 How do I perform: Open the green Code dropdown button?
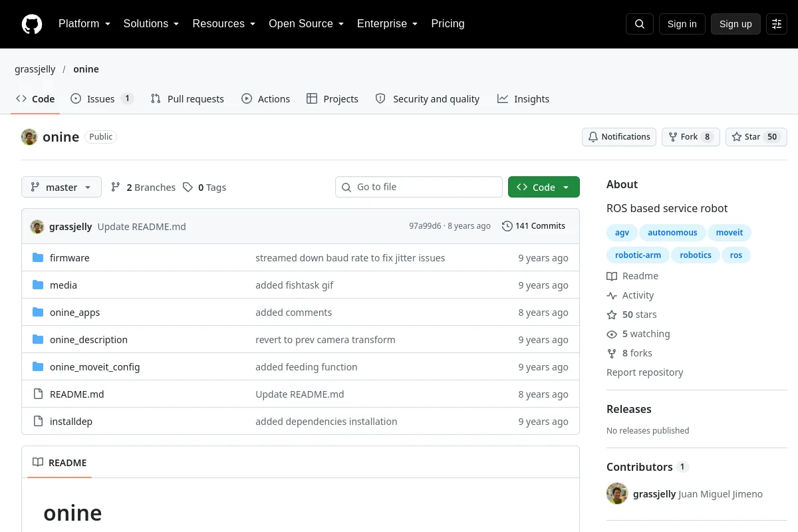[x=544, y=188]
